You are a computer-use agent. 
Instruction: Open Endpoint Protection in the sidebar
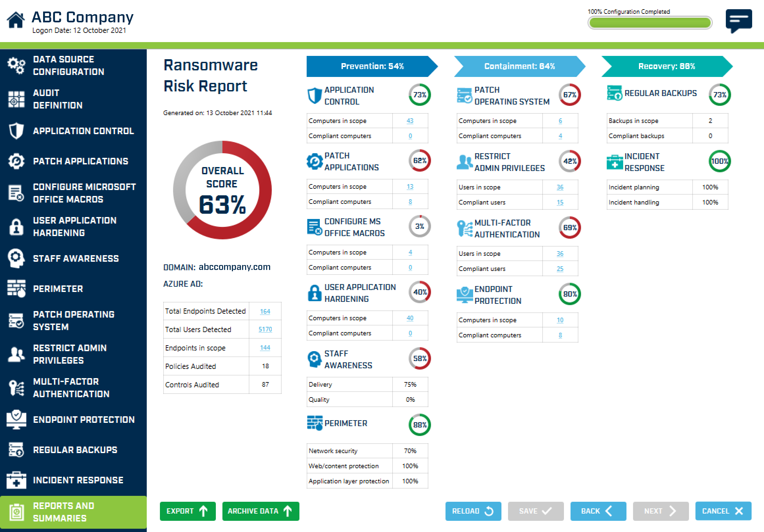(x=16, y=419)
